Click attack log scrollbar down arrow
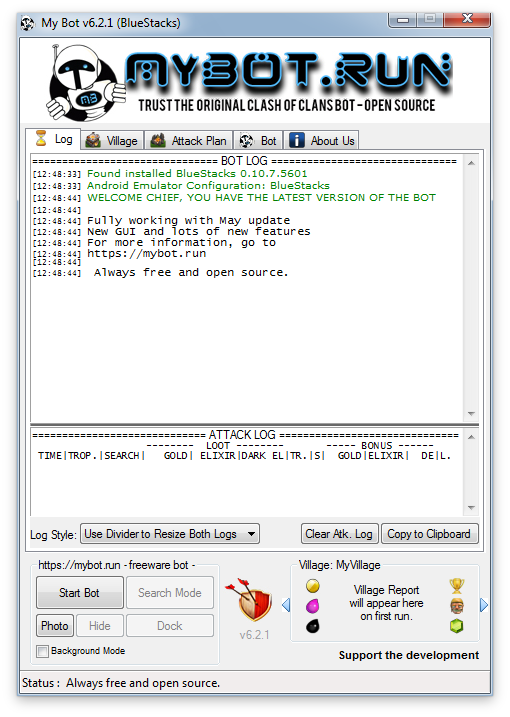Image resolution: width=510 pixels, height=717 pixels. pos(471,508)
